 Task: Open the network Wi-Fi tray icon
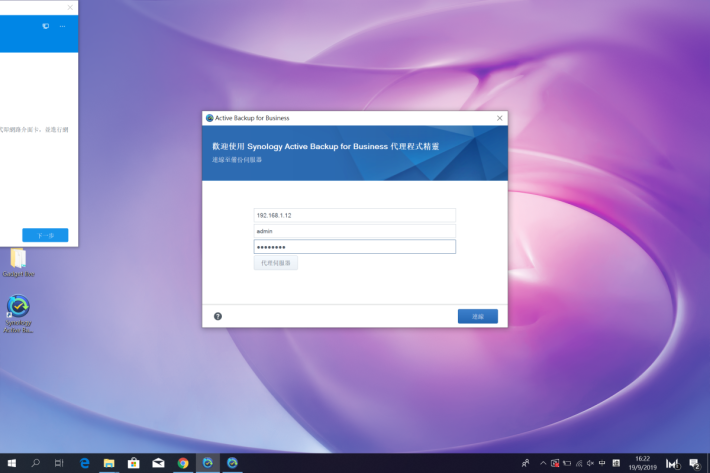point(579,463)
